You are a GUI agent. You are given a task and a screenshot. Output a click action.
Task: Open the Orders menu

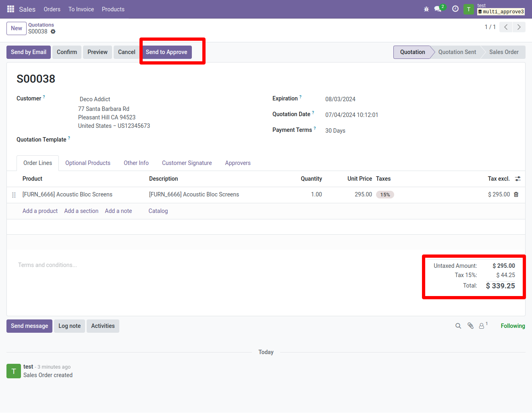click(x=52, y=9)
